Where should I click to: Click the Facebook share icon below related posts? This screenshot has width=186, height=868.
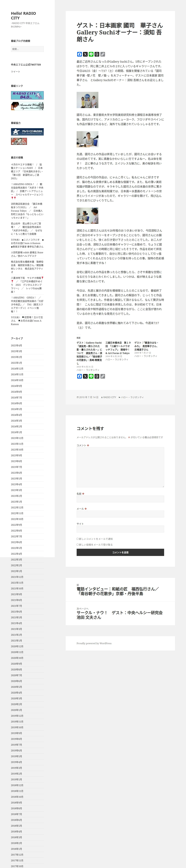79,376
